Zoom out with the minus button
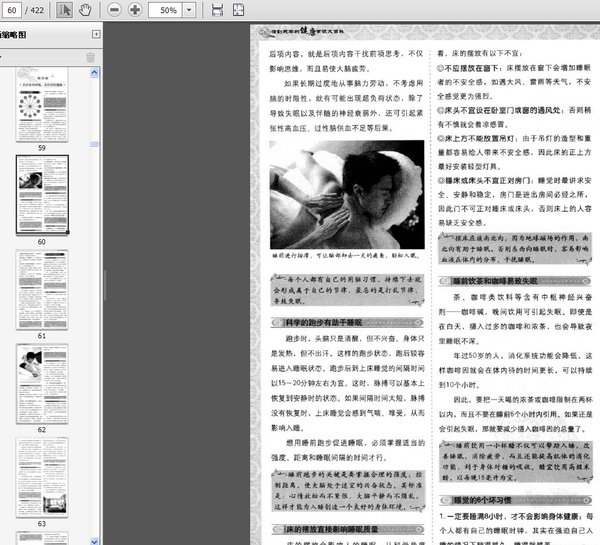 point(114,10)
